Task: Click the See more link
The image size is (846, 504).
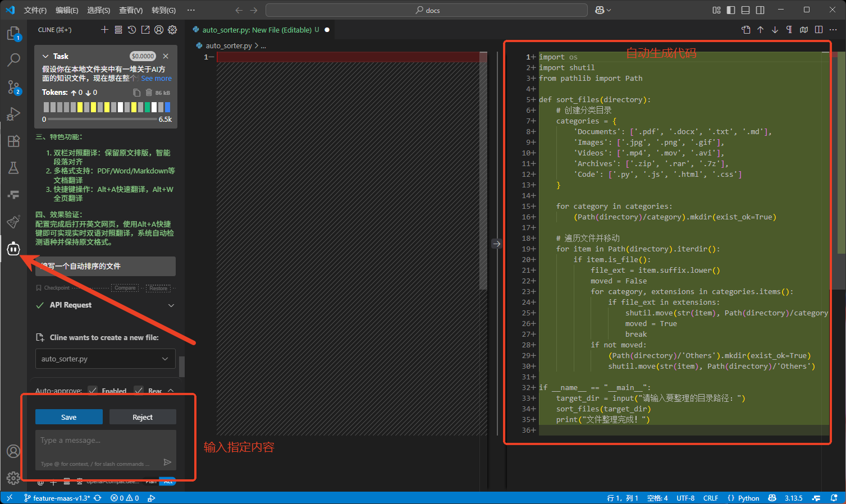Action: coord(156,79)
